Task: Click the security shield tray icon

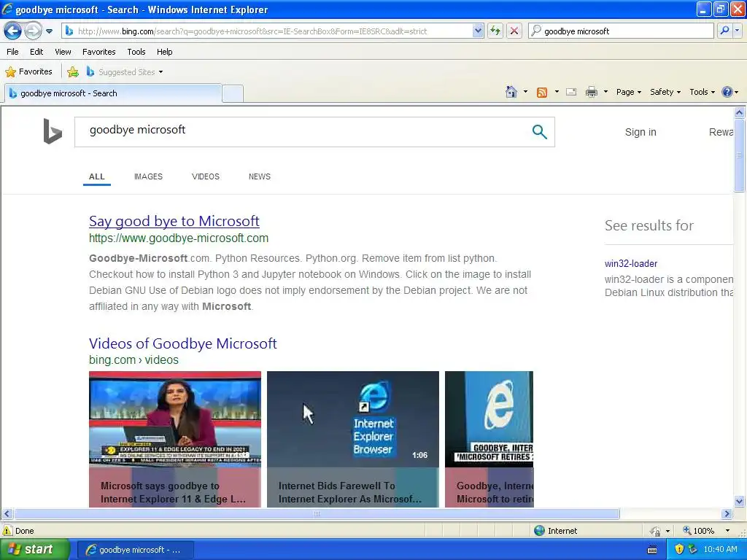Action: coord(679,550)
